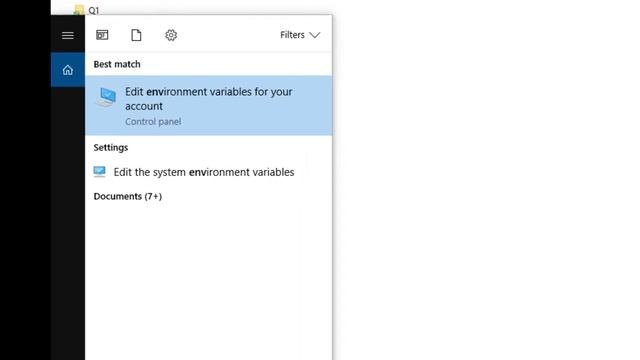
Task: Click the Settings section heading
Action: point(111,147)
